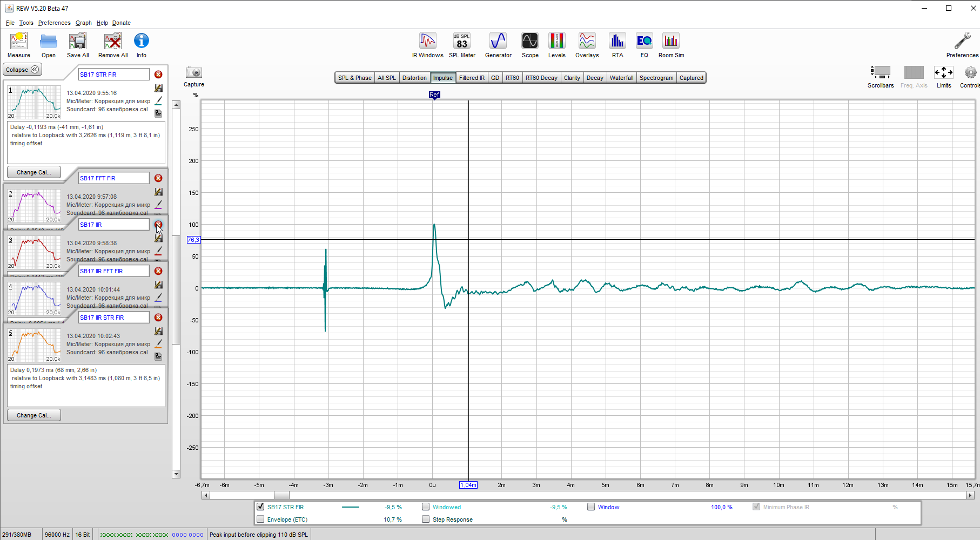The width and height of the screenshot is (980, 540).
Task: Change trace colour of SB17 FFT FIR
Action: [158, 205]
